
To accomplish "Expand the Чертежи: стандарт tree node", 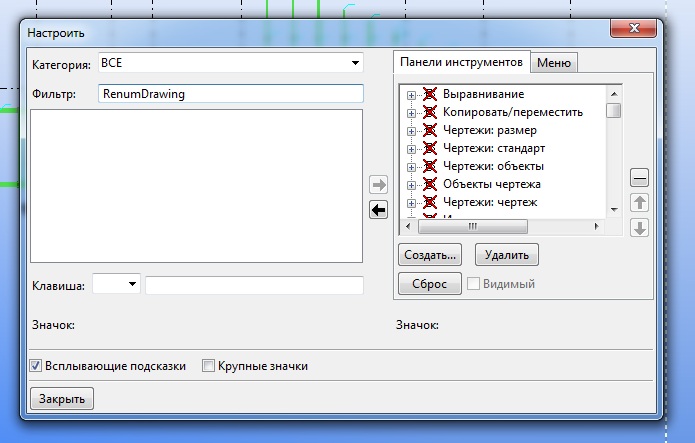I will point(411,149).
